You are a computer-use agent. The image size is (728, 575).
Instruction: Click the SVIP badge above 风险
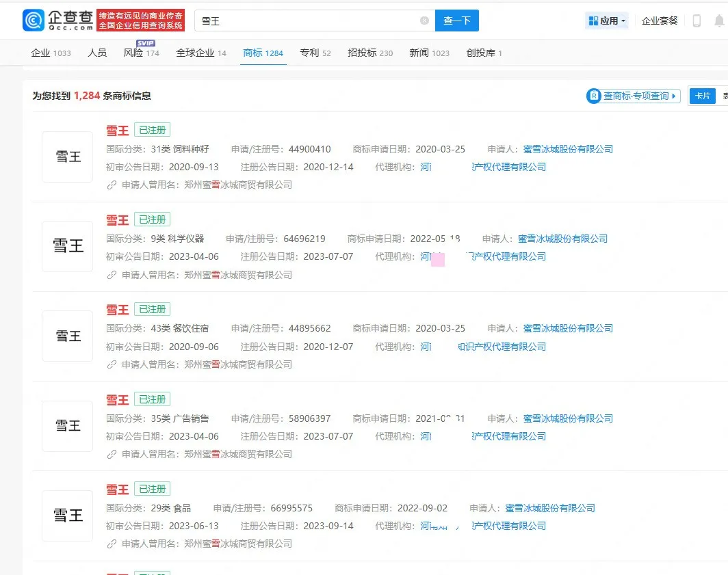point(146,42)
